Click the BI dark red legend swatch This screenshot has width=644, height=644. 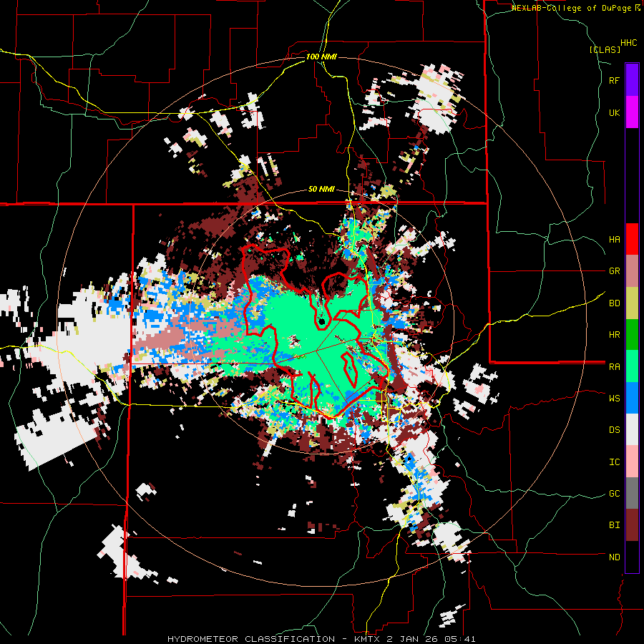click(x=632, y=525)
